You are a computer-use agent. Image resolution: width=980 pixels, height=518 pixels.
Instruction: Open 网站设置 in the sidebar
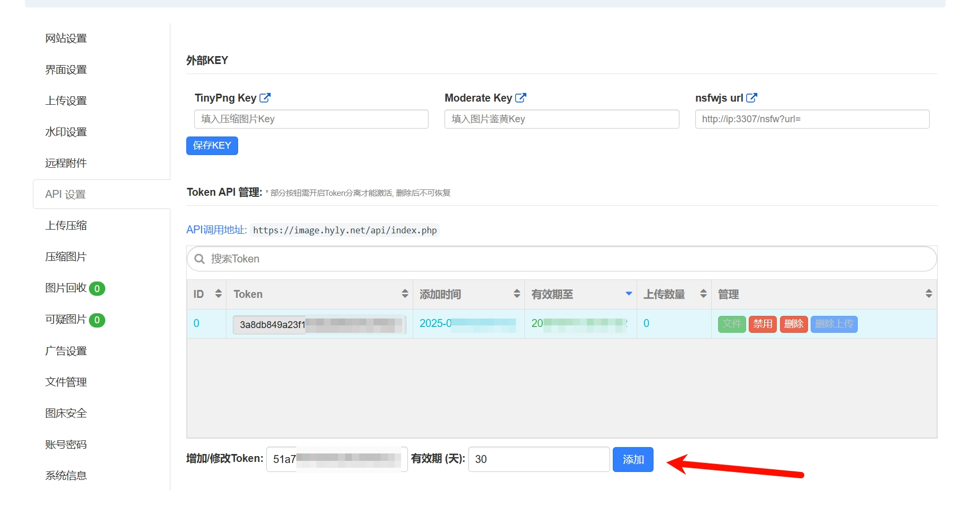tap(66, 38)
